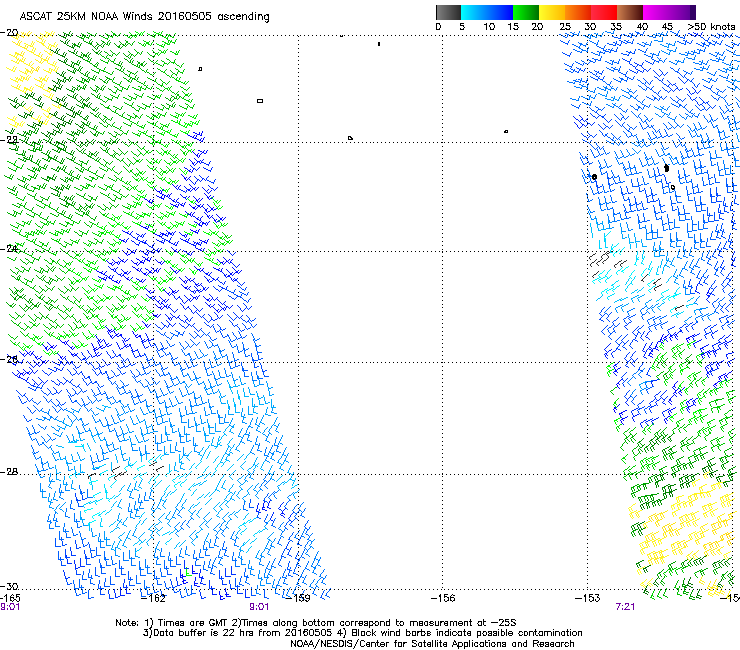Click the purple '9:01' label under -165
The height and width of the screenshot is (650, 740).
10,607
